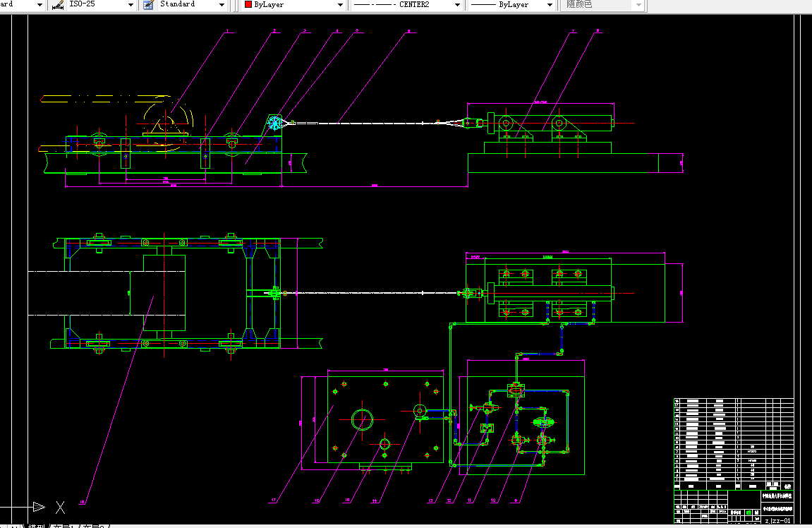Open the Dimension Style manager icon
This screenshot has width=812, height=528.
coord(58,5)
